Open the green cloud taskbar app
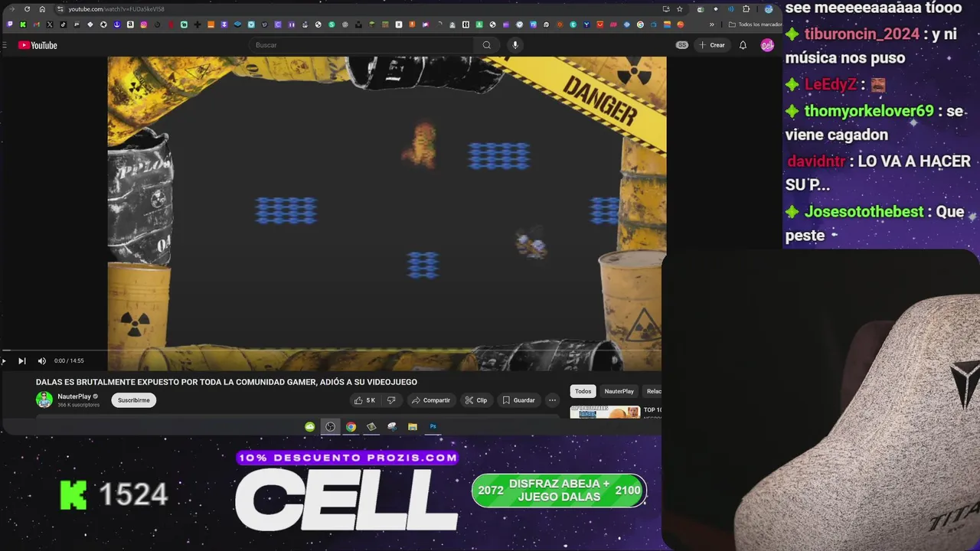 pyautogui.click(x=309, y=427)
